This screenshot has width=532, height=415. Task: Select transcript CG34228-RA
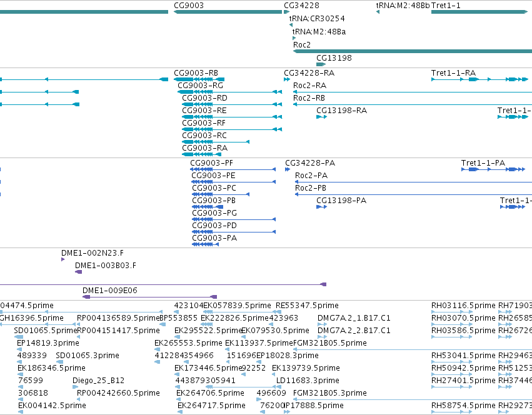click(x=287, y=79)
